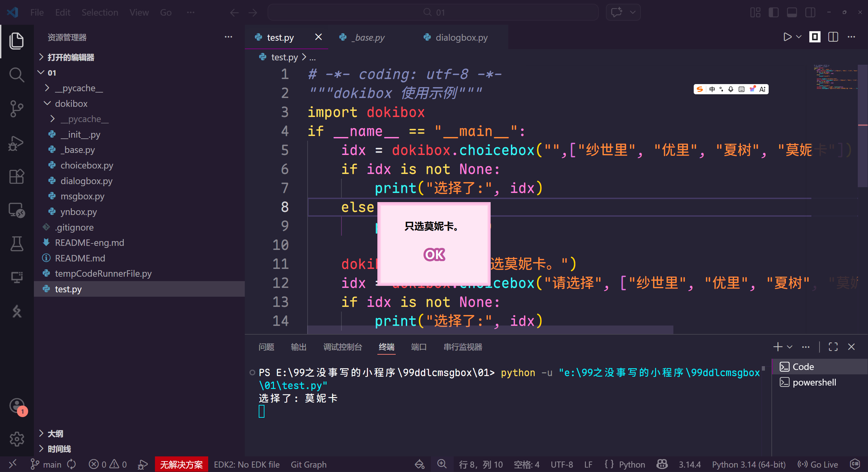Maximize the terminal panel size
Viewport: 868px width, 472px height.
coord(833,347)
